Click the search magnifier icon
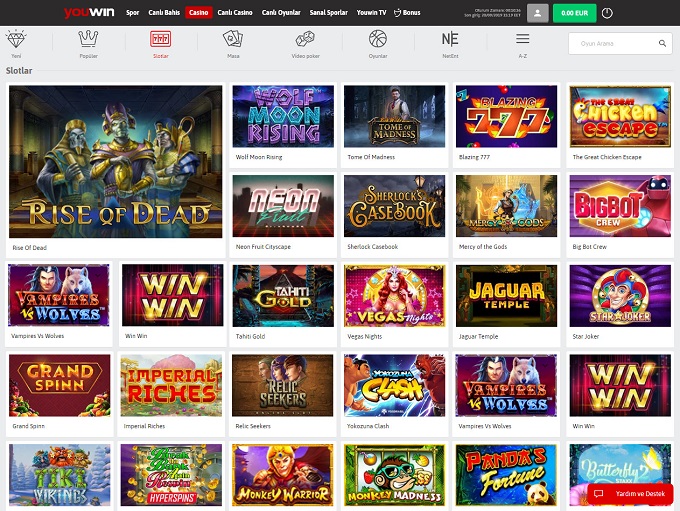This screenshot has height=511, width=680. [x=662, y=44]
